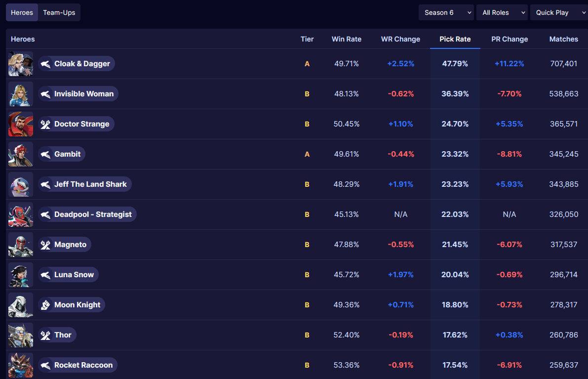Click Jeff The Land Shark's 48.29% win rate

click(347, 184)
